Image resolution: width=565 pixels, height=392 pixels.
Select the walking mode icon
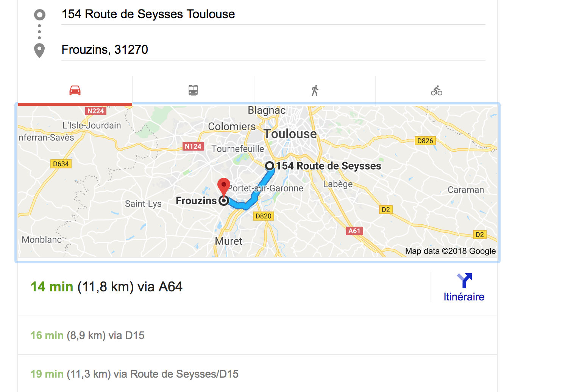click(315, 90)
